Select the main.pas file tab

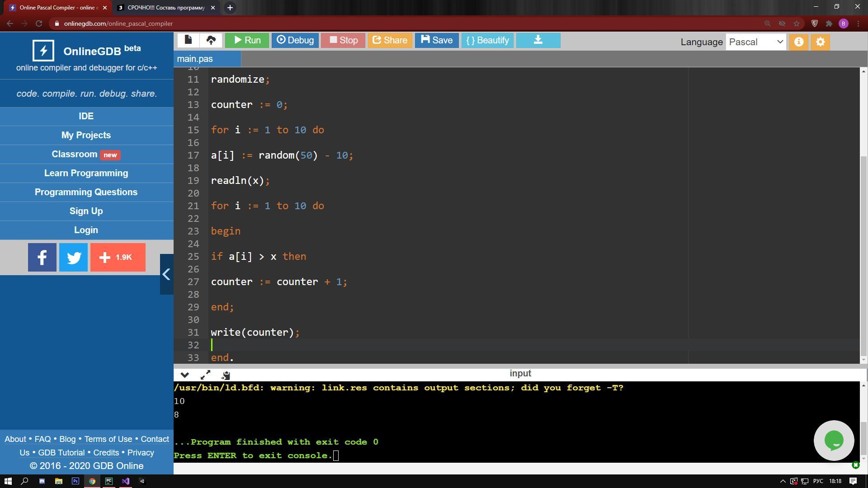pyautogui.click(x=207, y=59)
